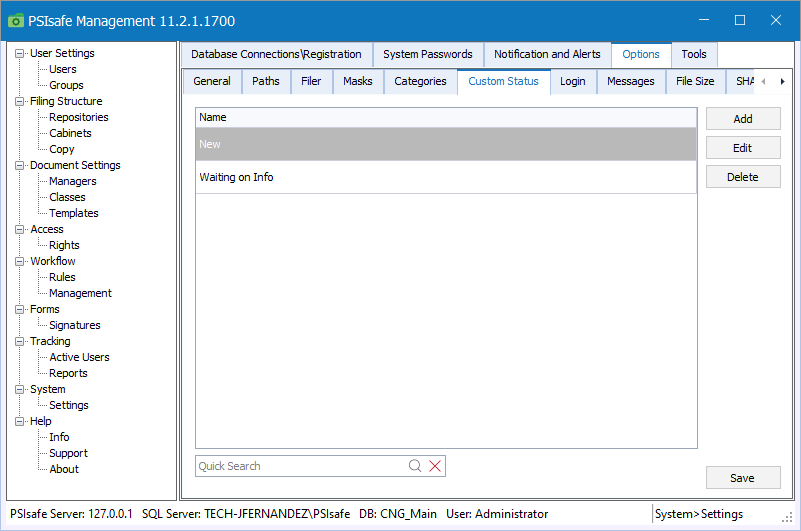The height and width of the screenshot is (531, 801).
Task: Open the Paths sub-tab
Action: [266, 81]
